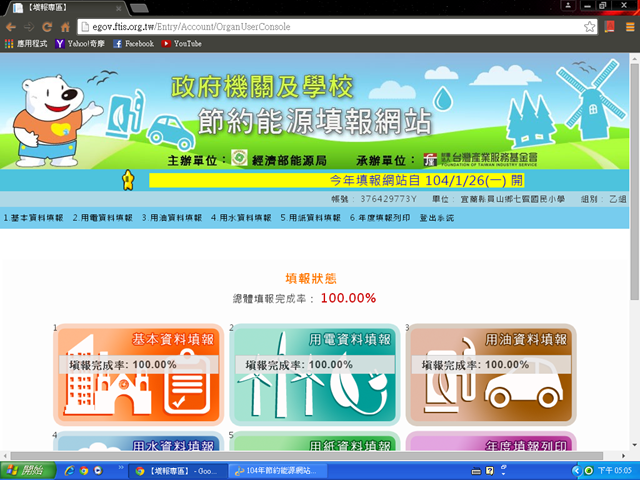
Task: Open the 用電資料填報 green card
Action: (315, 375)
